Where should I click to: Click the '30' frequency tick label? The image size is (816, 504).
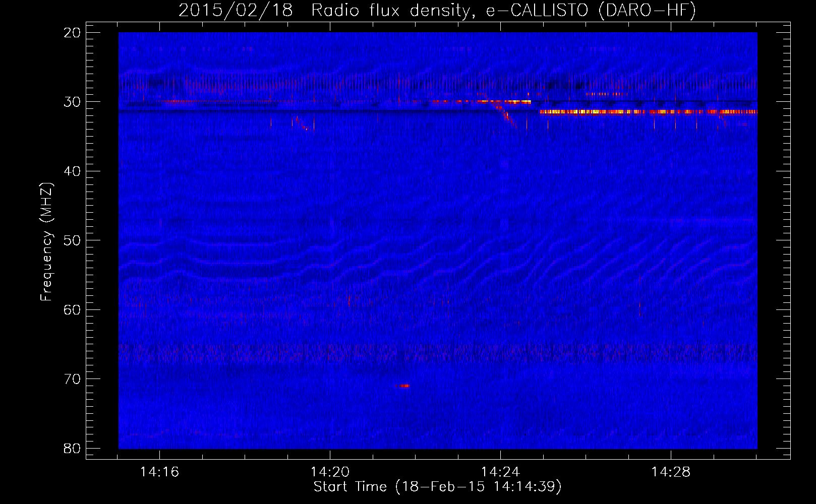point(72,102)
